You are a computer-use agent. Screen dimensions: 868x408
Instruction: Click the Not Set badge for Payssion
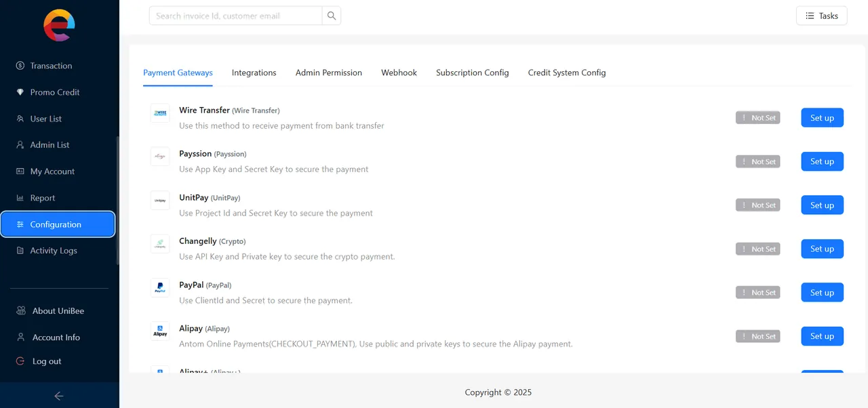[758, 161]
